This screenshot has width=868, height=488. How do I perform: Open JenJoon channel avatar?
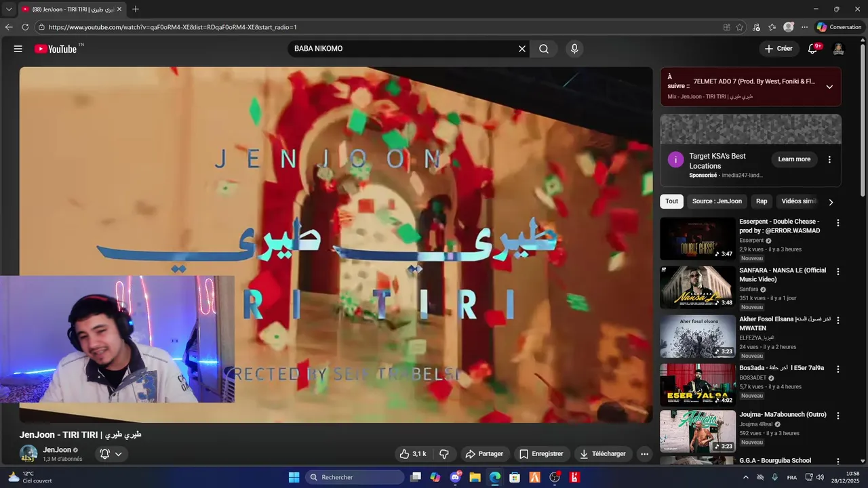coord(28,454)
